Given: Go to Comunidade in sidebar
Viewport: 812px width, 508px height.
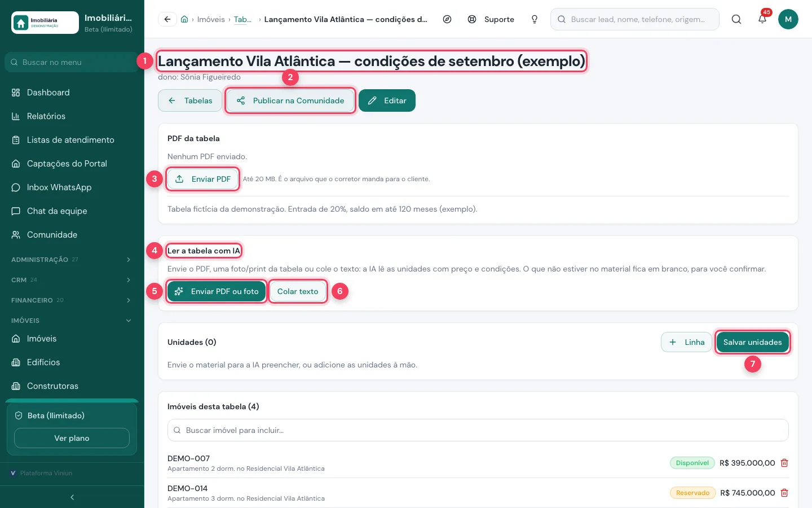Looking at the screenshot, I should [x=72, y=235].
